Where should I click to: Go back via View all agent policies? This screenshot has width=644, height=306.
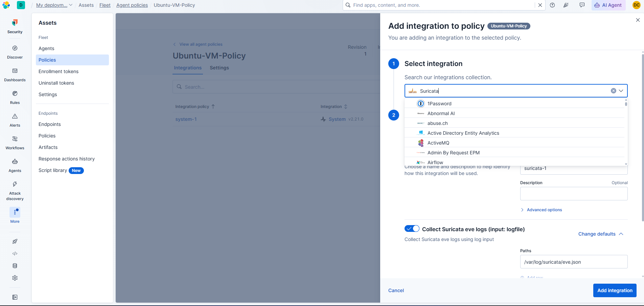tap(198, 44)
